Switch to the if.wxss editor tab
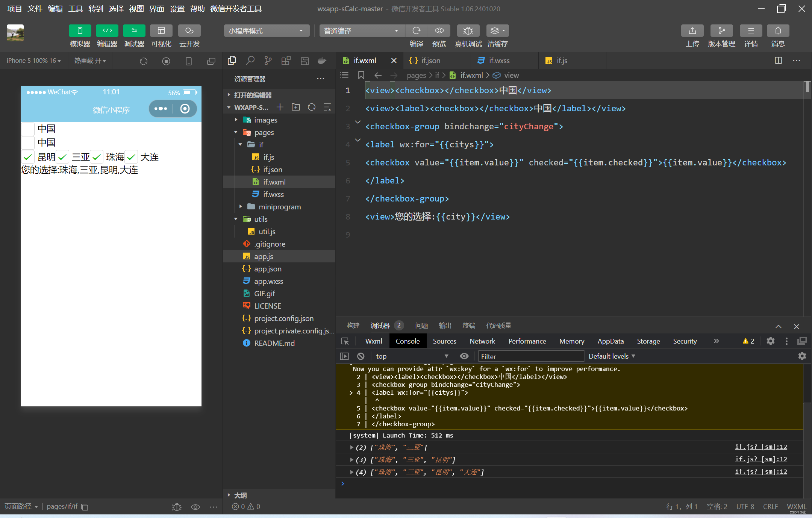Image resolution: width=812 pixels, height=518 pixels. point(499,61)
